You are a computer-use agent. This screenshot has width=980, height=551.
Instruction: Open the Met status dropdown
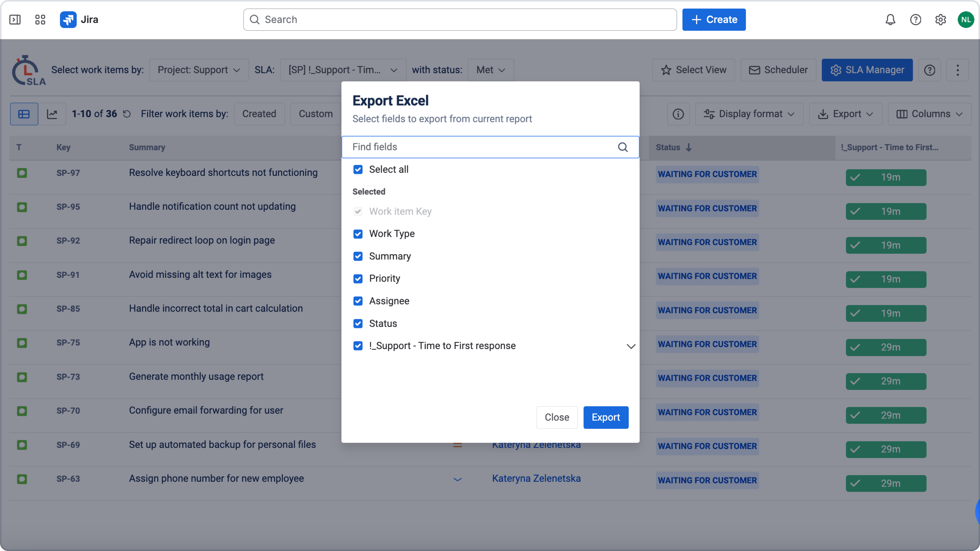(491, 70)
